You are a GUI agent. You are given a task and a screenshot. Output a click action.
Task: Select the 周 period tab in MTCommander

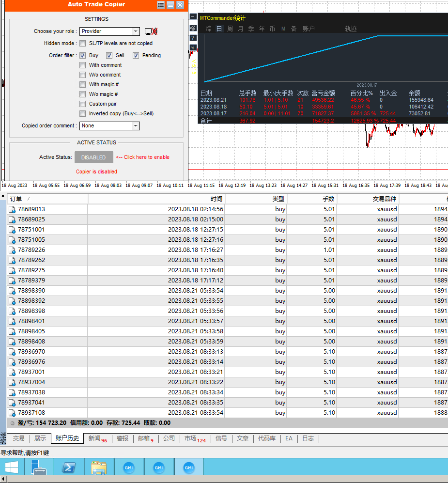coord(230,29)
